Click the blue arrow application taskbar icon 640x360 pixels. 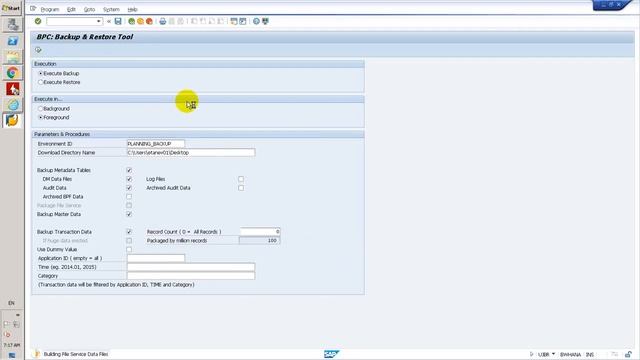click(13, 41)
